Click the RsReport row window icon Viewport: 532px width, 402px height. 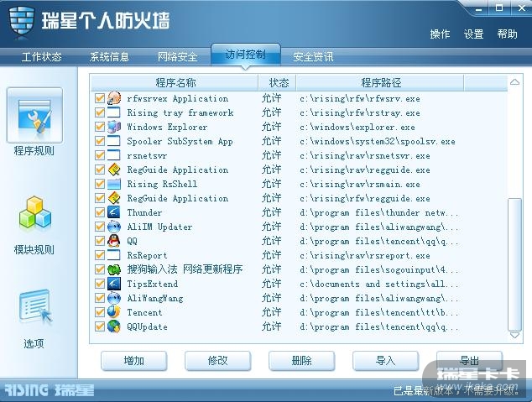[114, 255]
